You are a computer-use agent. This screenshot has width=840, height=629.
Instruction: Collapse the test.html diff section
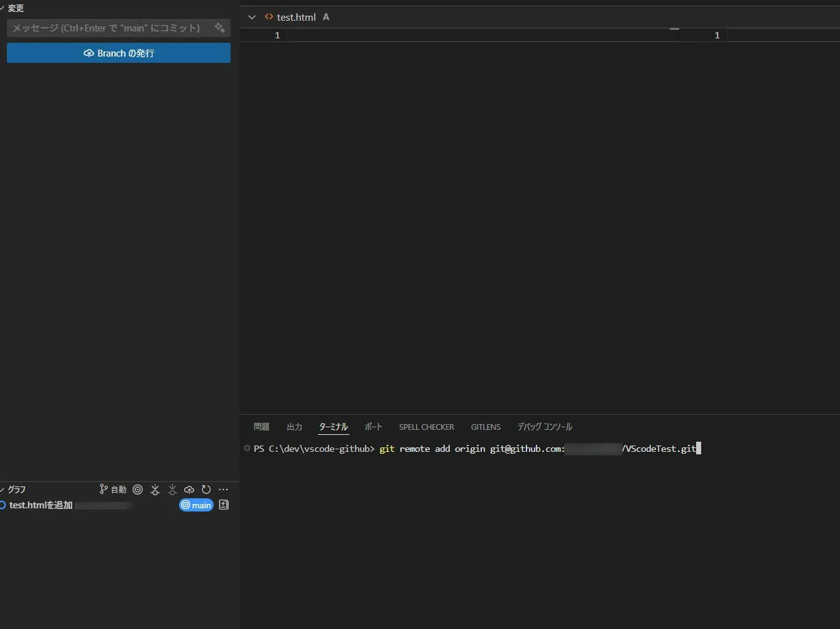click(x=252, y=18)
